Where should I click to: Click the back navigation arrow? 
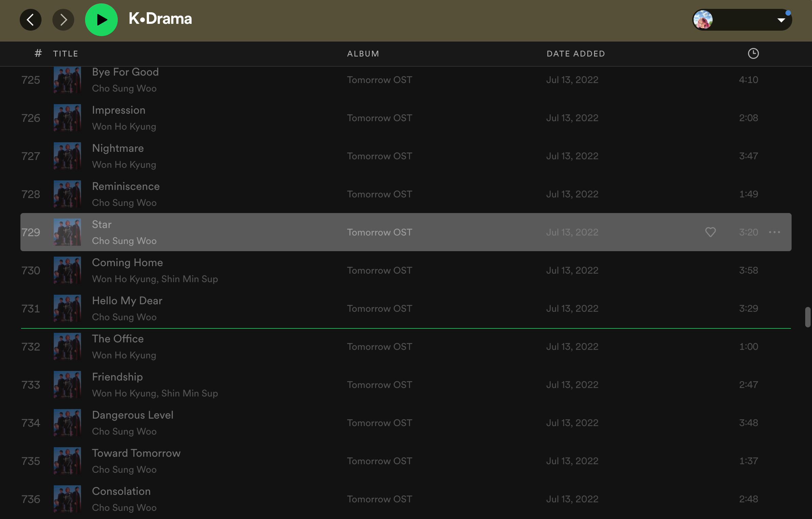31,20
